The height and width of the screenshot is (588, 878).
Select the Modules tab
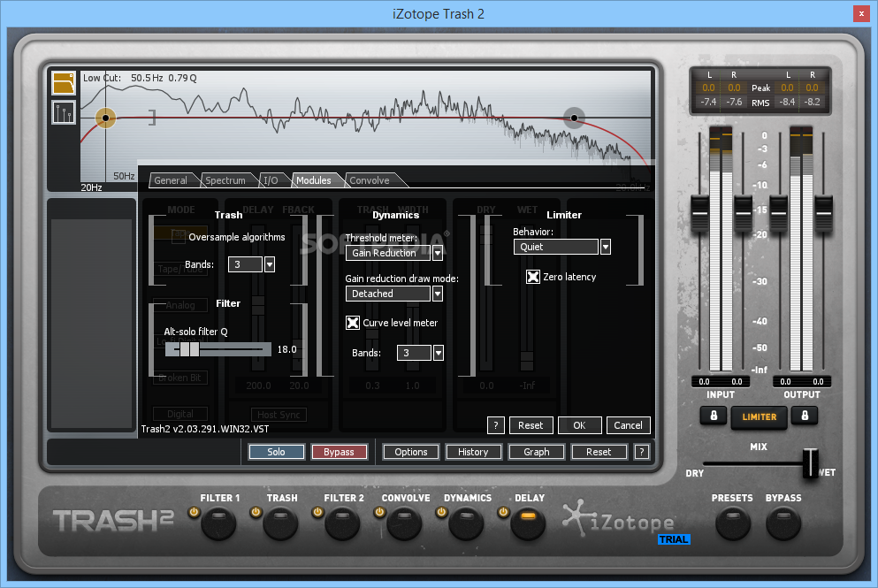pyautogui.click(x=314, y=180)
